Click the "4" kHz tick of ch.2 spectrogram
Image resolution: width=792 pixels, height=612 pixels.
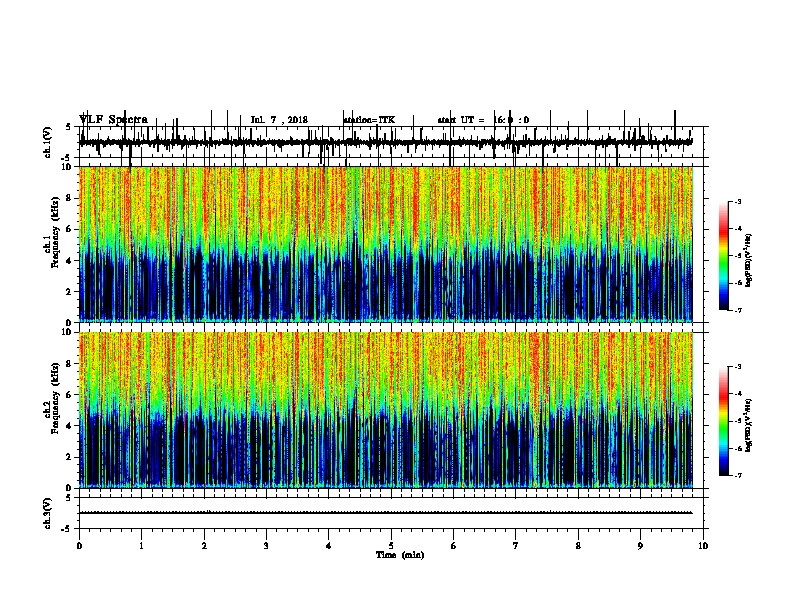click(69, 426)
